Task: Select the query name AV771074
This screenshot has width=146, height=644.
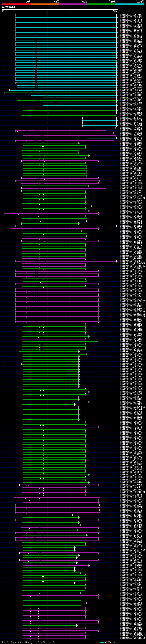Action: click(x=8, y=7)
